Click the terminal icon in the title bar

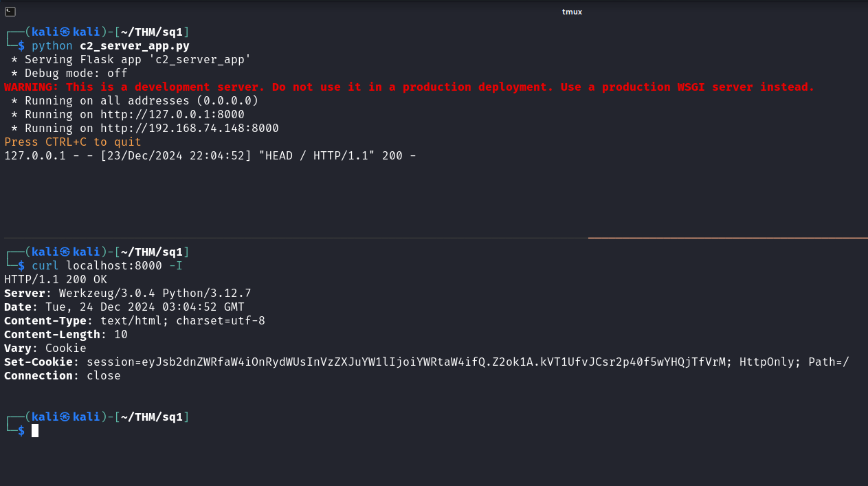coord(10,11)
